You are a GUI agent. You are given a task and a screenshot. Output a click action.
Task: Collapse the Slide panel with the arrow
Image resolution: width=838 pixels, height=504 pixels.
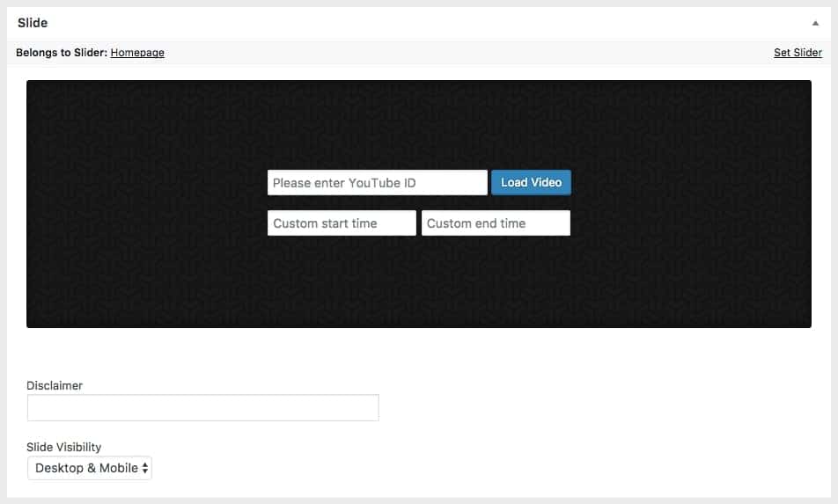(x=815, y=23)
